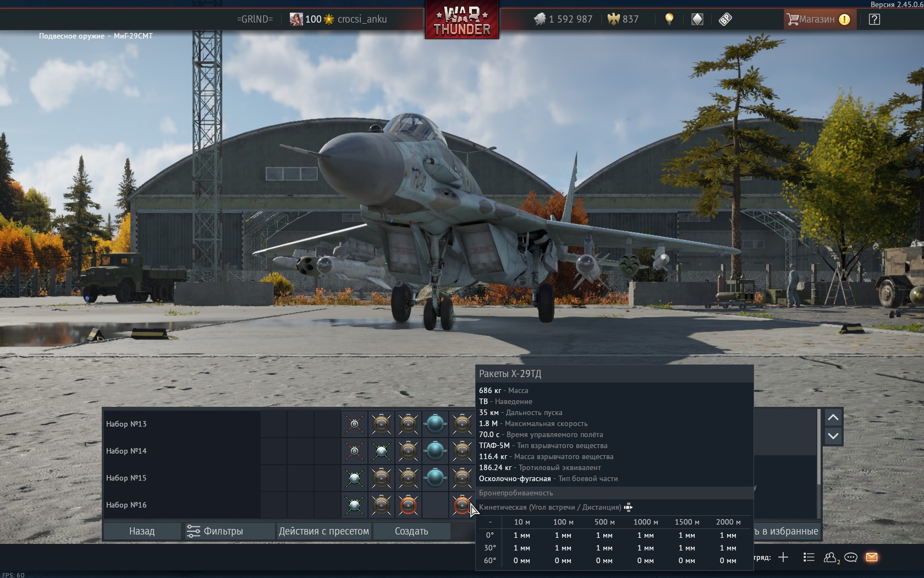
Task: Click the teal fuel tank slot in Набор №14
Action: coord(435,451)
